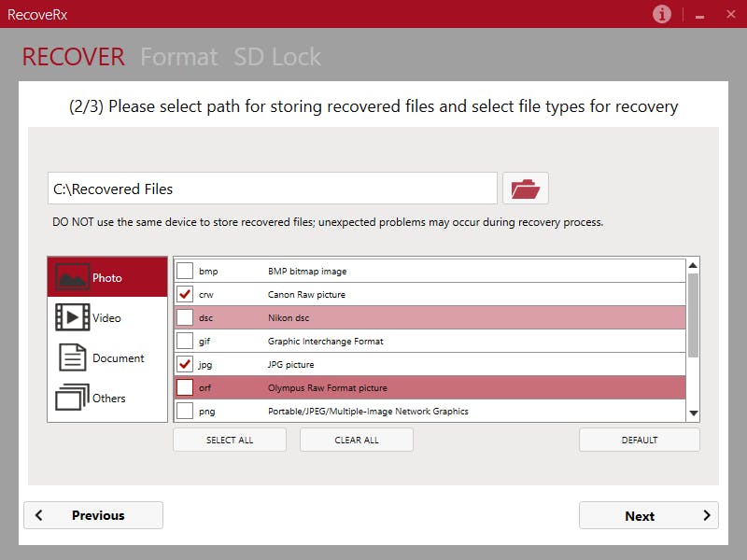Screen dimensions: 747x560
Task: Select the 'BMP bitmap image' description
Action: pyautogui.click(x=307, y=272)
